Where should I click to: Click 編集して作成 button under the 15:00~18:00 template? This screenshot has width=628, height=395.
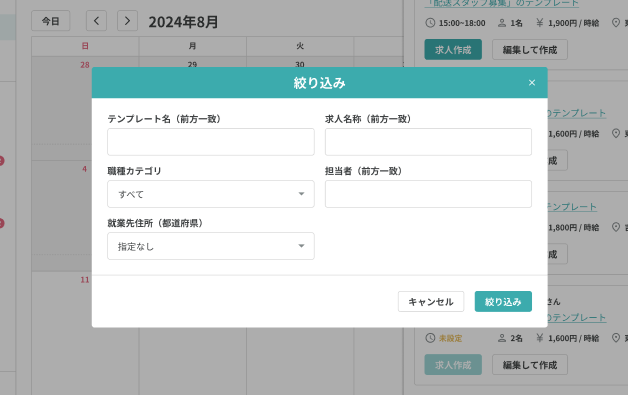(x=530, y=50)
